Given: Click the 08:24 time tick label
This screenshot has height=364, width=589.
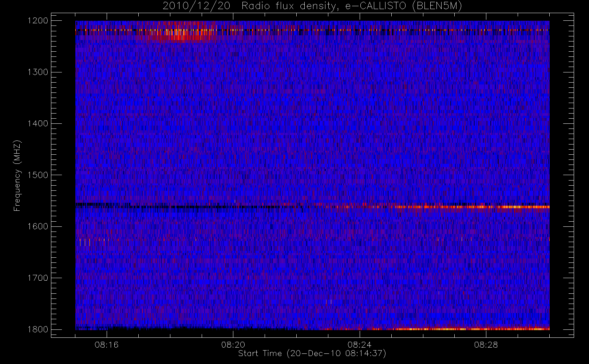Looking at the screenshot, I should (x=360, y=345).
